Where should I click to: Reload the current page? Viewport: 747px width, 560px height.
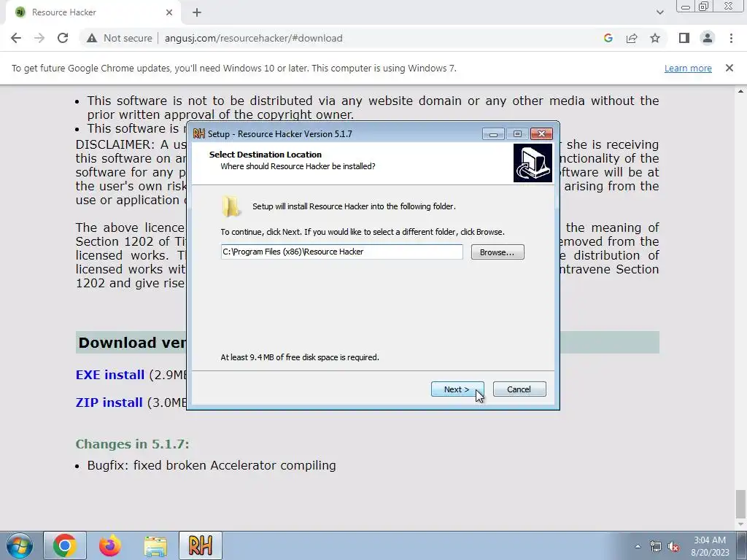63,38
